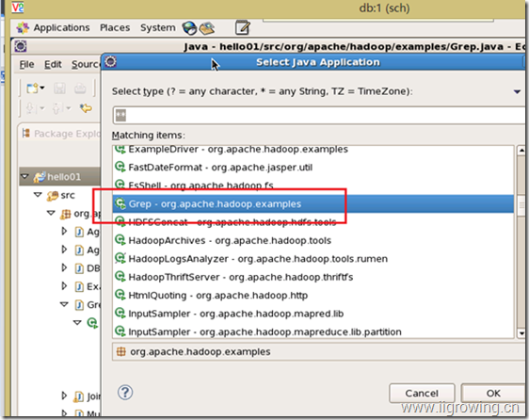
Task: Collapse the hello01 project node
Action: (x=25, y=176)
